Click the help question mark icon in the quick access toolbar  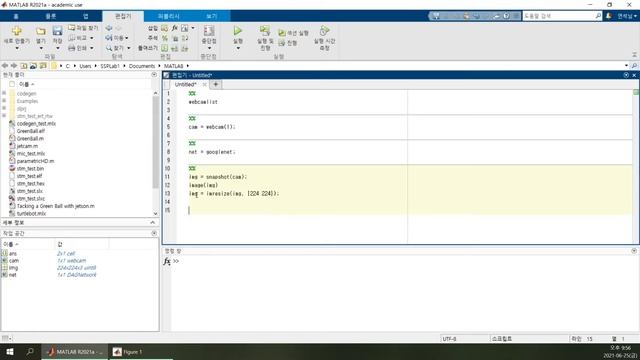point(506,16)
